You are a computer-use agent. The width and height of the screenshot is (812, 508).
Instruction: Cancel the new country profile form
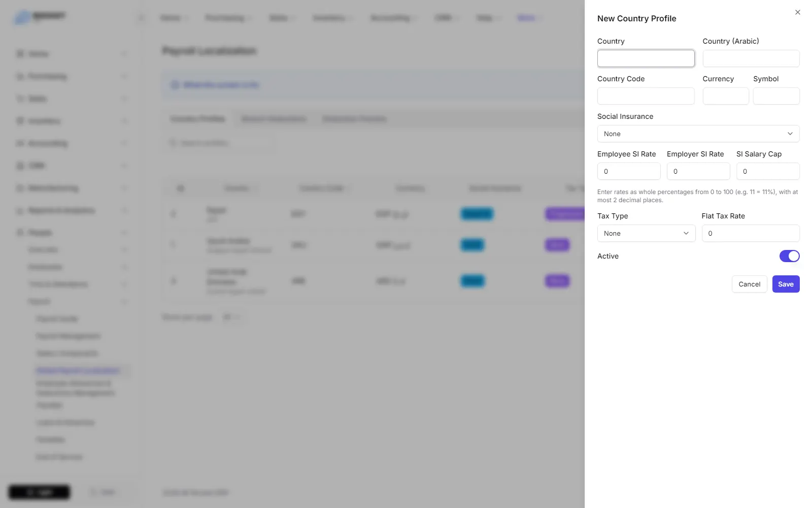(x=749, y=284)
